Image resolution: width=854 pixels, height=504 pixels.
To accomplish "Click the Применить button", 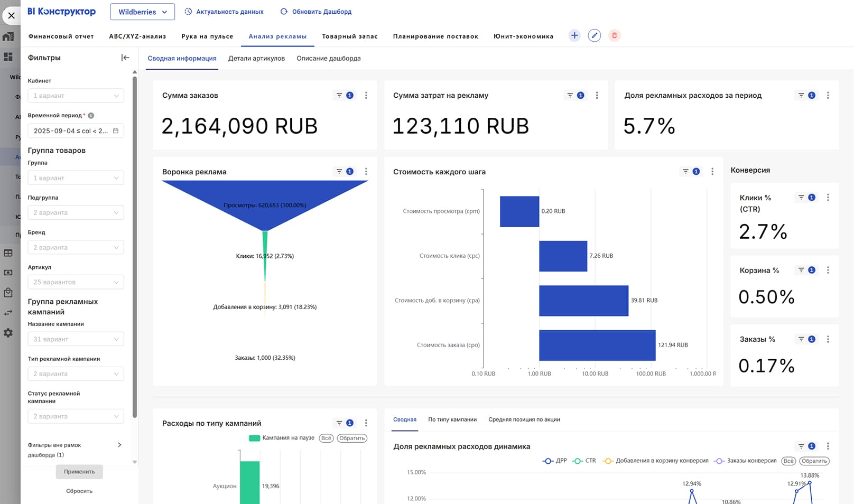I will (79, 472).
